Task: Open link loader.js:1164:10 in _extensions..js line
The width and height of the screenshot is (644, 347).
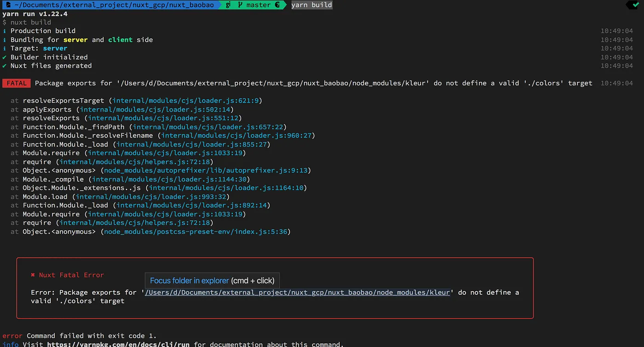Action: 226,188
